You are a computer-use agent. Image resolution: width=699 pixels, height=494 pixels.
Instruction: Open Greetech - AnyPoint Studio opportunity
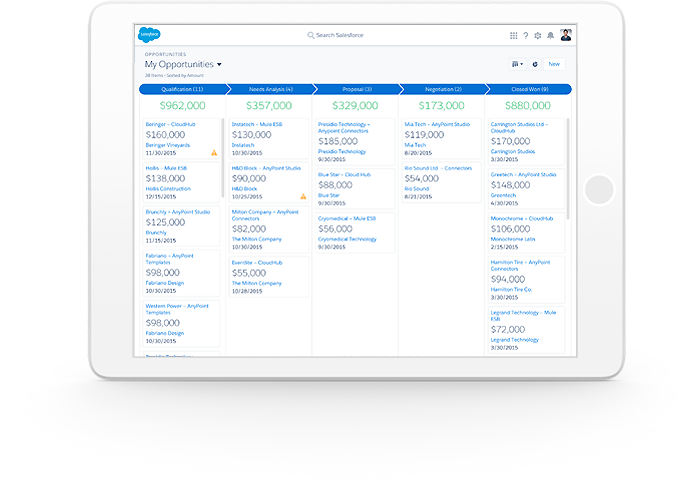point(523,175)
